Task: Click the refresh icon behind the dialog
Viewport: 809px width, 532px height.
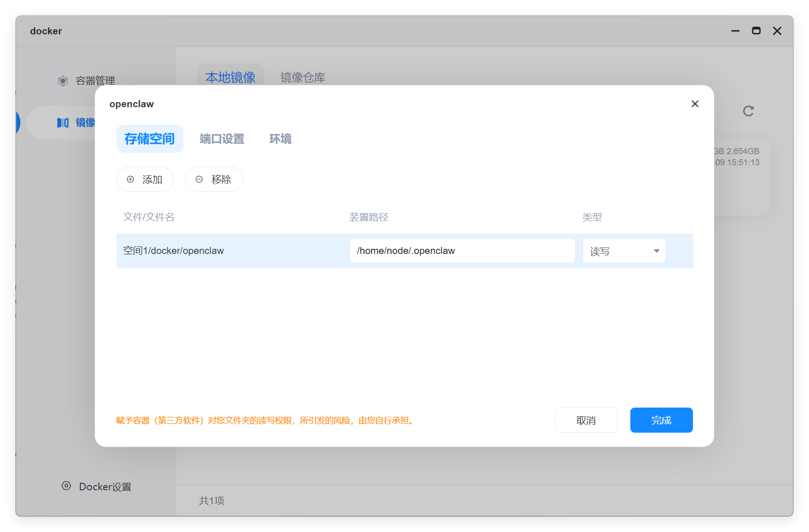Action: click(x=748, y=111)
